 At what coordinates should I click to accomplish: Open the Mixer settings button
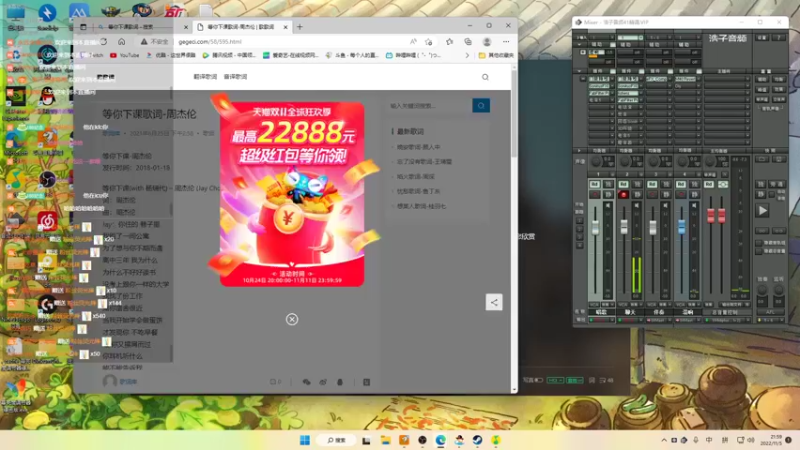(x=762, y=38)
